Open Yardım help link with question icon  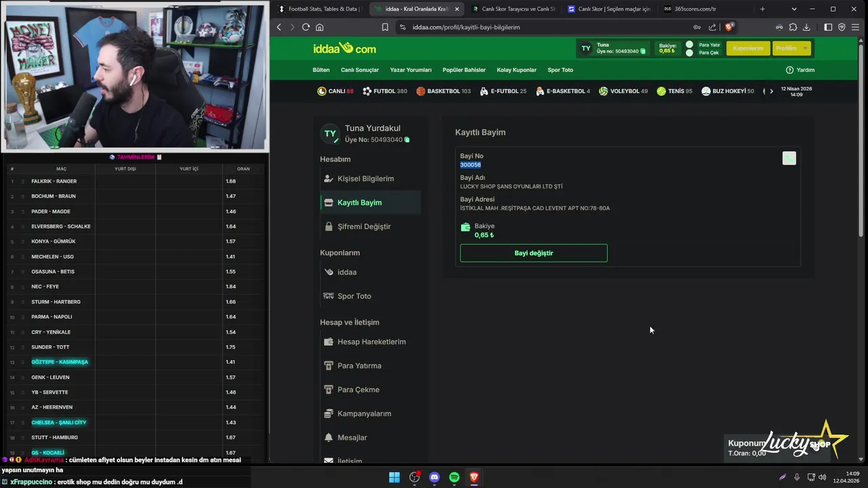(800, 70)
